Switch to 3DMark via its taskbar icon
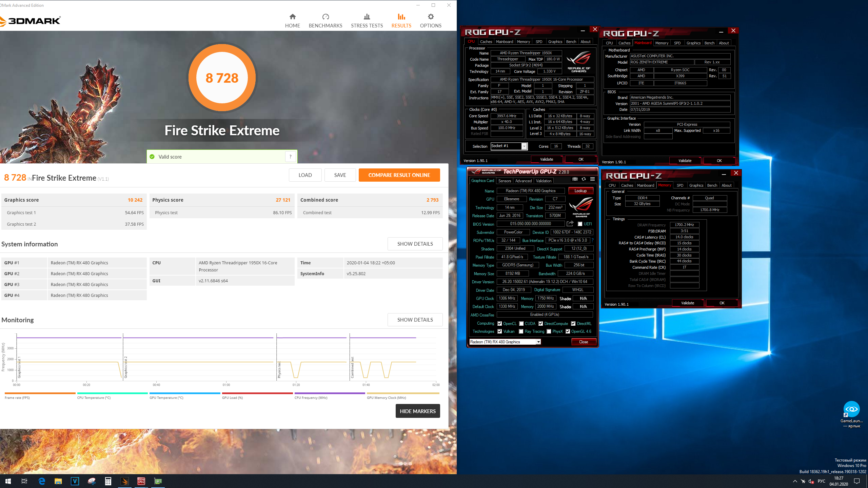868x488 pixels. [125, 481]
